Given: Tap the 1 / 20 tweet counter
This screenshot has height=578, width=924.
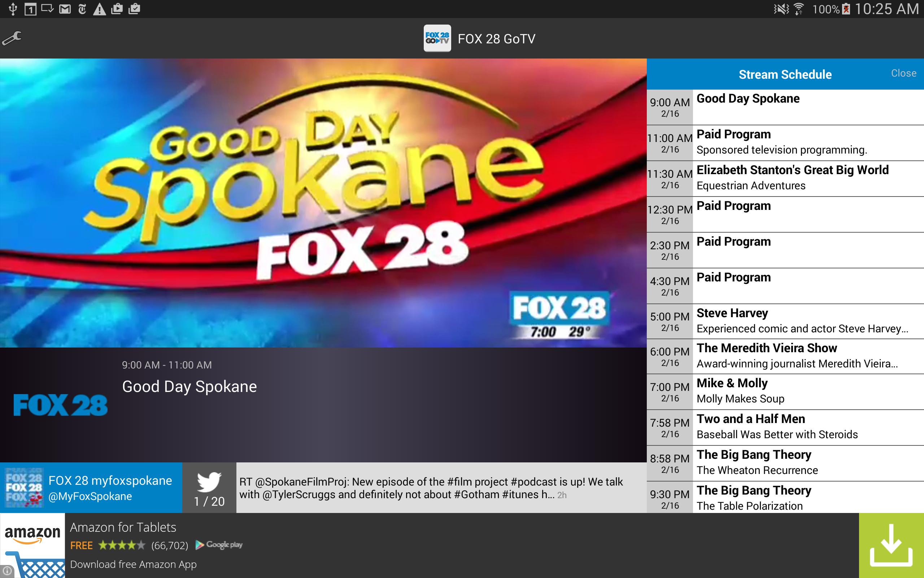Looking at the screenshot, I should click(209, 501).
